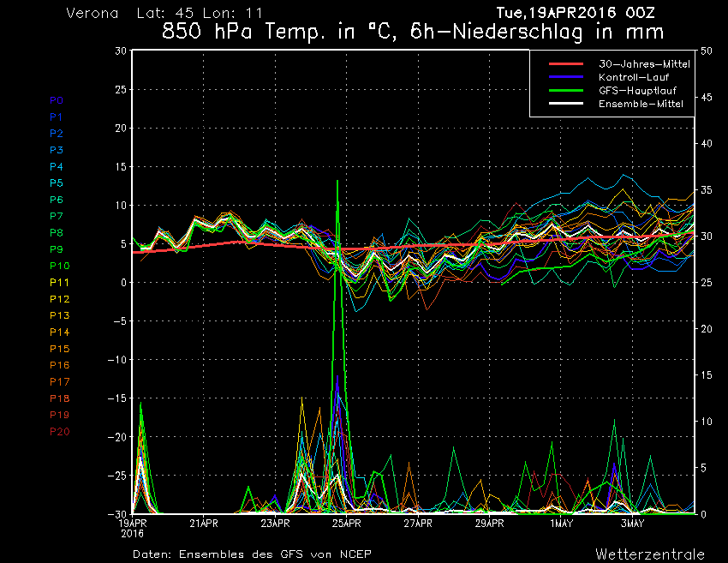Viewport: 728px width, 563px height.
Task: Click the P13 member label
Action: point(59,315)
